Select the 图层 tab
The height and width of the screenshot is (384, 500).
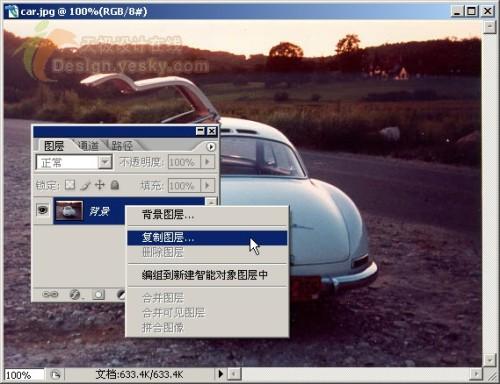(54, 146)
